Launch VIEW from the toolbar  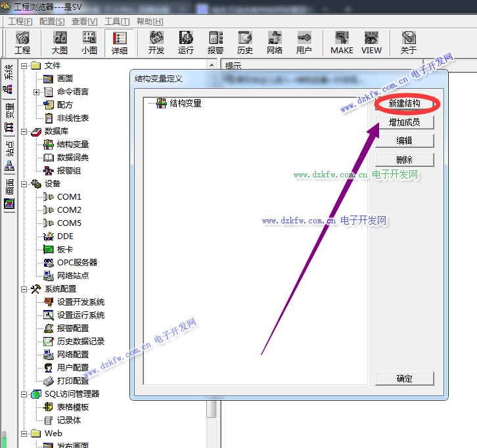point(371,43)
